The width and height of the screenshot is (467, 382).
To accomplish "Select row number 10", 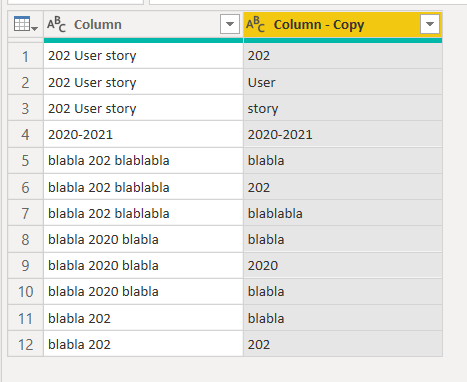I will pos(26,292).
